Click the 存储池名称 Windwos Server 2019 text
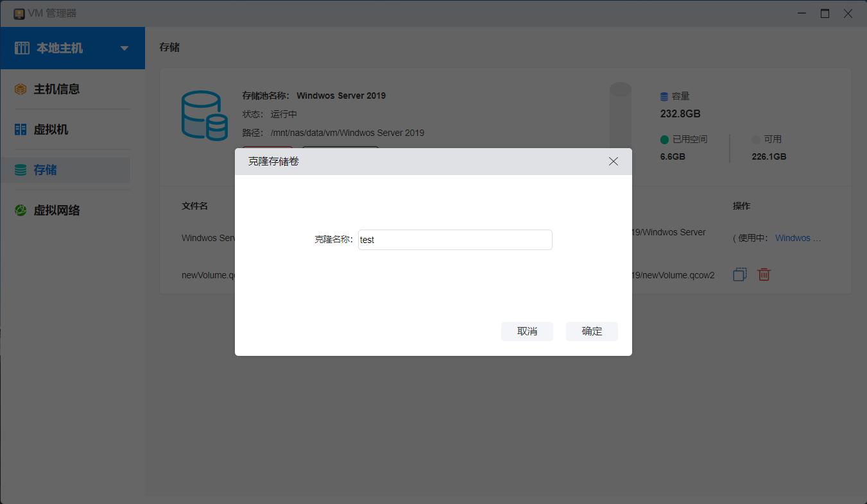 (314, 96)
